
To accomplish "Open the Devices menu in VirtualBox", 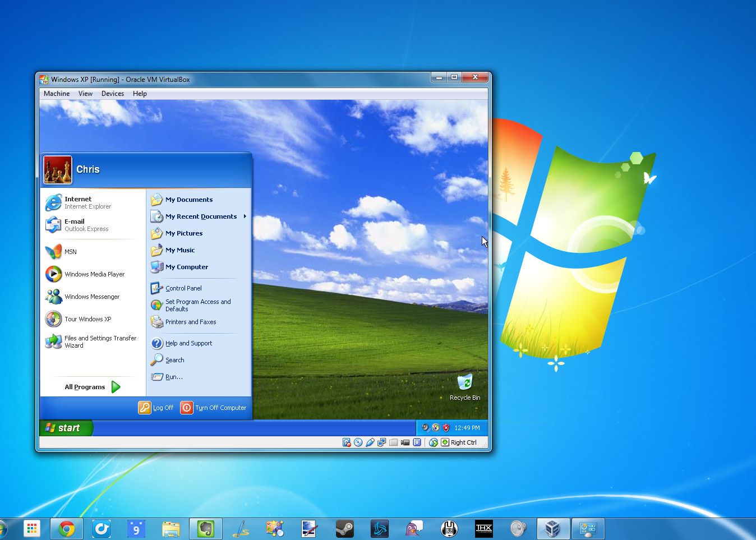I will [x=112, y=94].
